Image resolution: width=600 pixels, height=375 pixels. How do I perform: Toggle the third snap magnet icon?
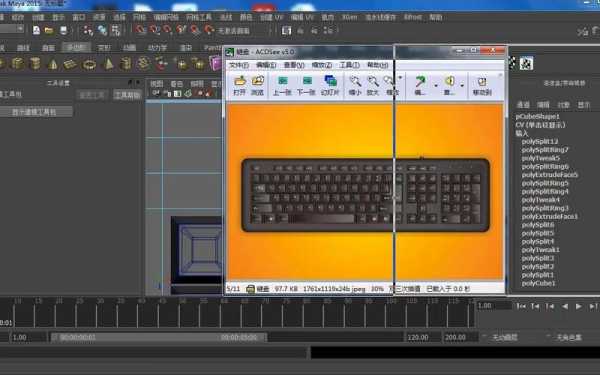(x=168, y=29)
